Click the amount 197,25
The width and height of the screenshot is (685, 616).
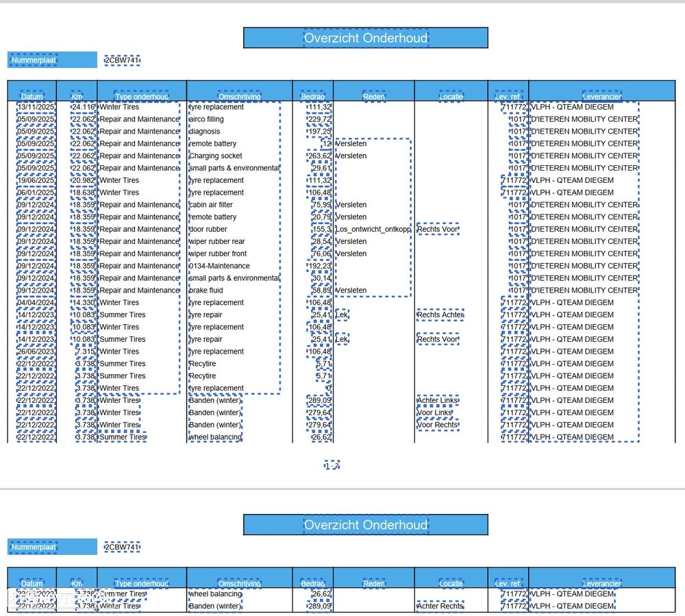[x=319, y=132]
